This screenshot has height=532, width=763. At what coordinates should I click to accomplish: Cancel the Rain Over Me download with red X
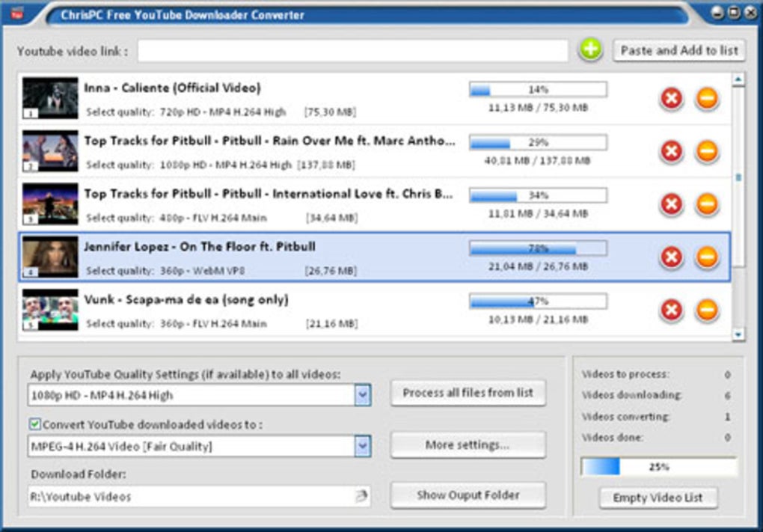672,151
